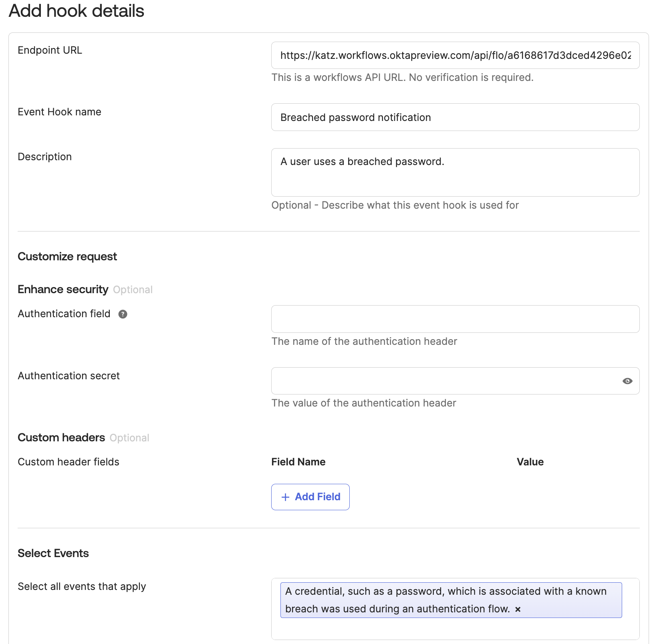Click the Value column header
This screenshot has height=644, width=657.
[530, 462]
